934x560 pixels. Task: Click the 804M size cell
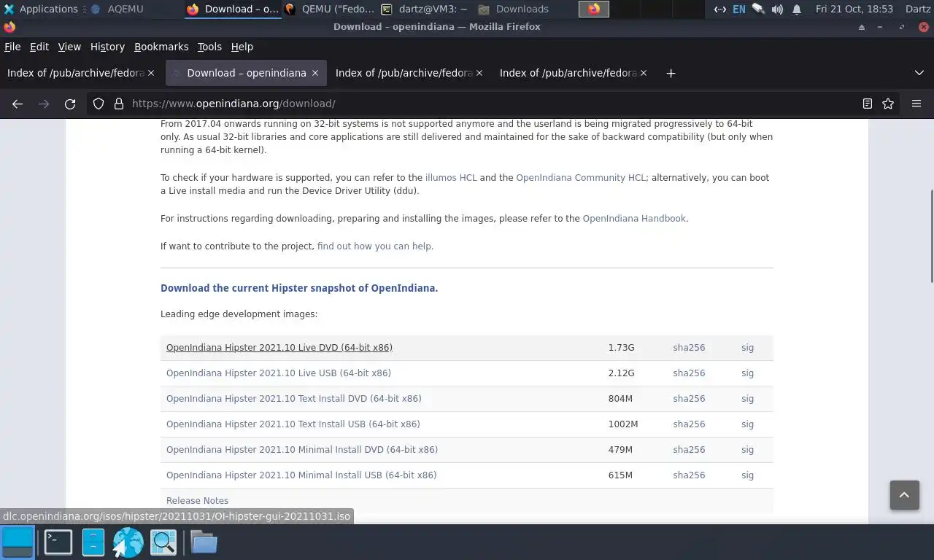(x=620, y=399)
